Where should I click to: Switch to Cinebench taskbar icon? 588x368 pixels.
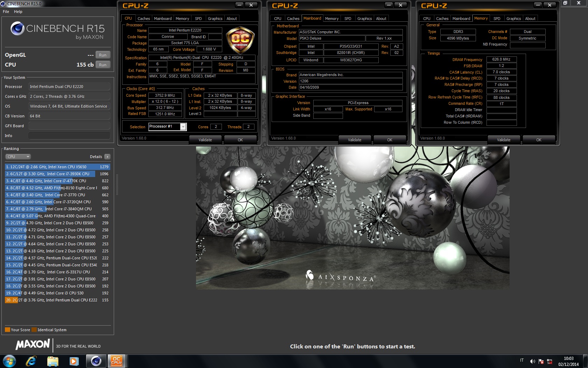(96, 361)
